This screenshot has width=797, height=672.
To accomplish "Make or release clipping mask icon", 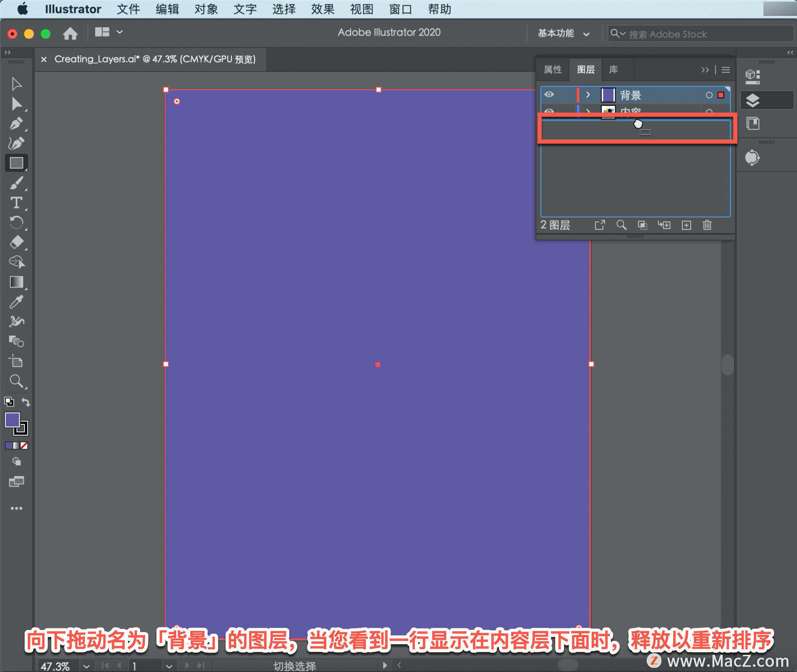I will coord(642,225).
